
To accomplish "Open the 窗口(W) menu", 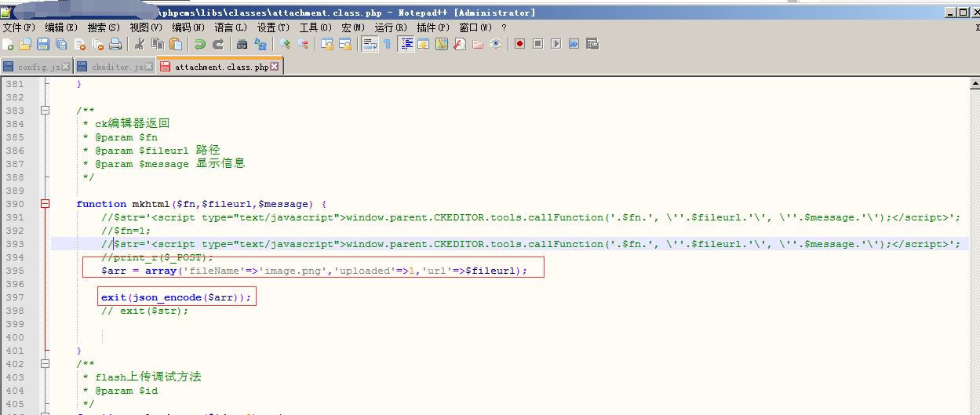I will [x=475, y=27].
